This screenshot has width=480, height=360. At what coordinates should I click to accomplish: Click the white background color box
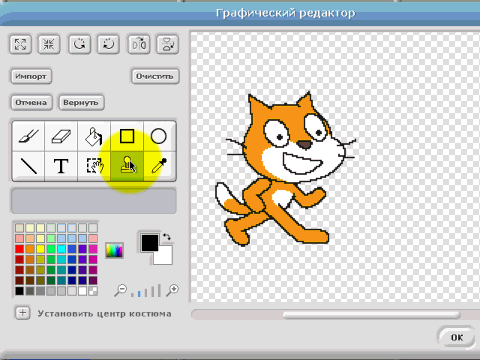coord(164,256)
